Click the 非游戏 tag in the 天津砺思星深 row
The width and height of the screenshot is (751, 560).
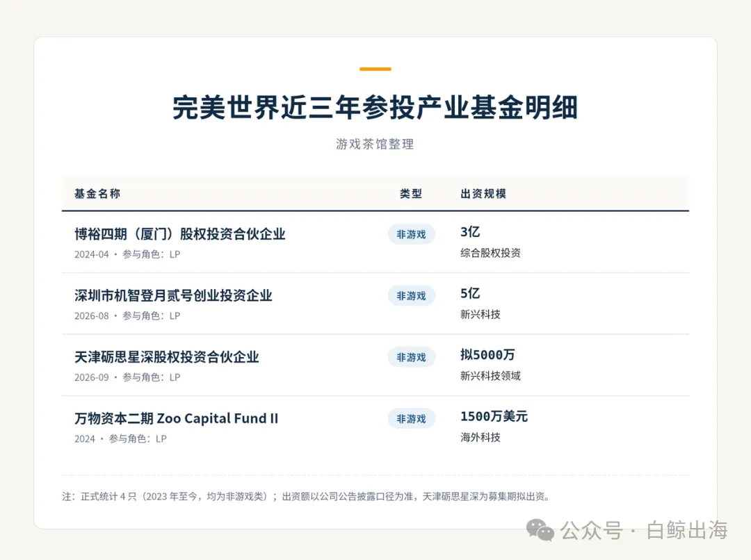(412, 357)
